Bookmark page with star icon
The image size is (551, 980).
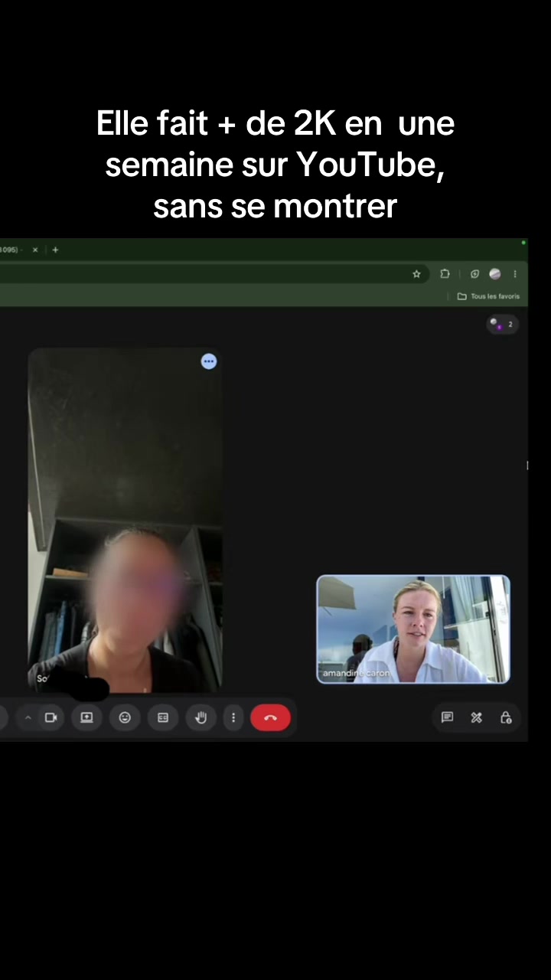click(416, 274)
